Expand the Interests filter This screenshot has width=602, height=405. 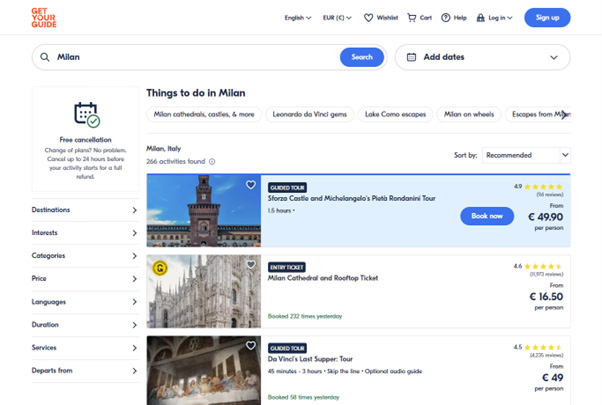[85, 233]
